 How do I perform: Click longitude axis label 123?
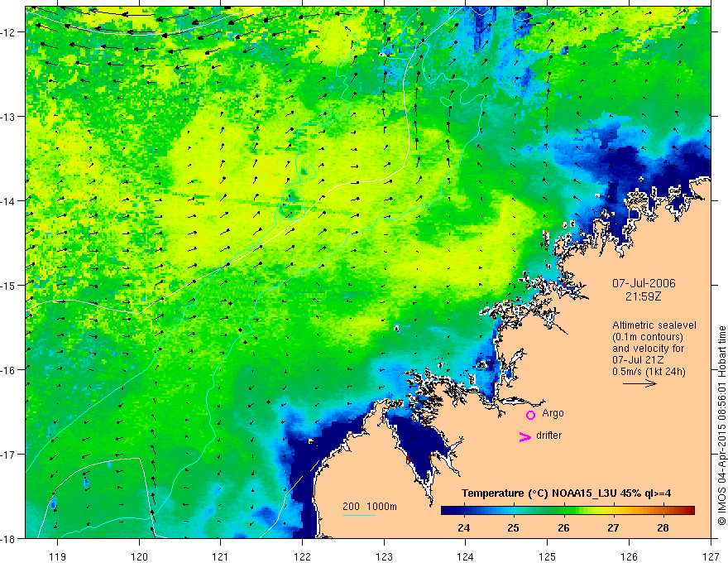384,556
